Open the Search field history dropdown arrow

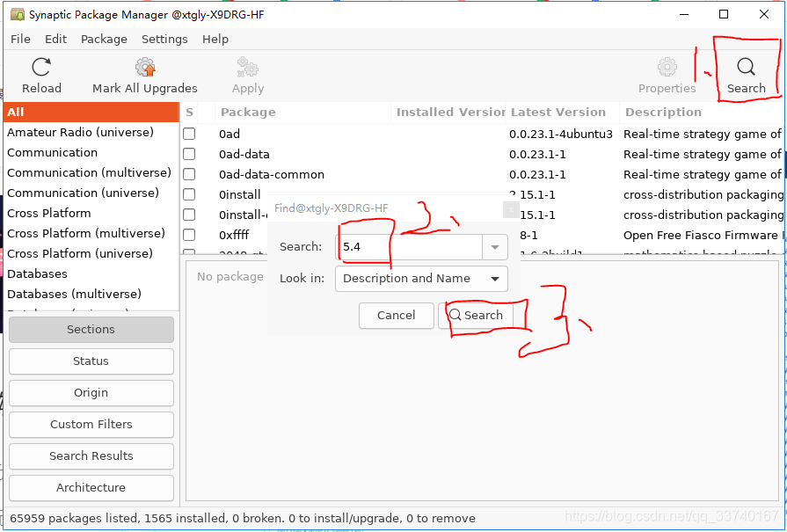[x=495, y=247]
